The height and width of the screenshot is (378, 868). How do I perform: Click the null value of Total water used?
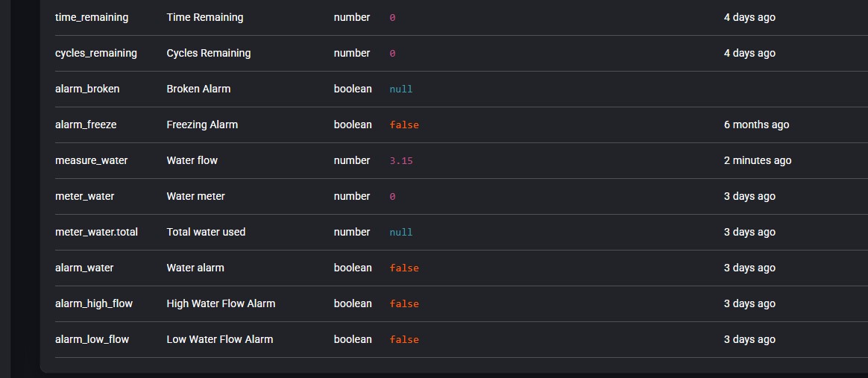(x=400, y=233)
